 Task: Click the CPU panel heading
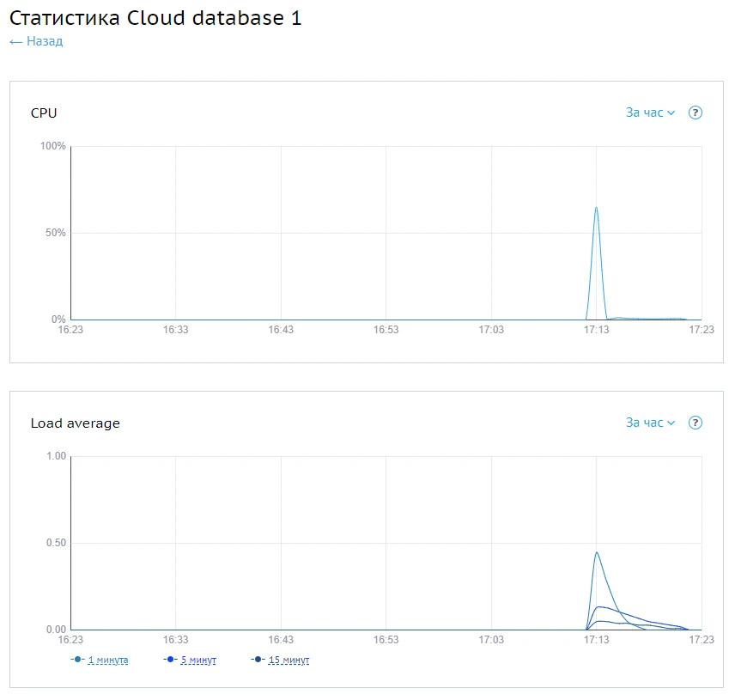(44, 113)
